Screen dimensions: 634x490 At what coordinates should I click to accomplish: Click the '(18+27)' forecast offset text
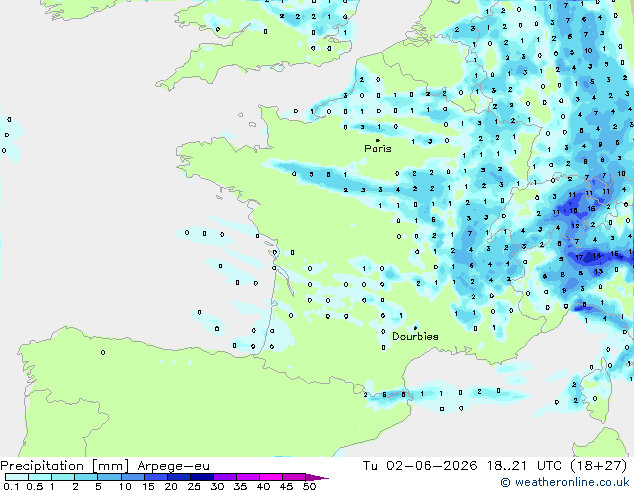(598, 466)
